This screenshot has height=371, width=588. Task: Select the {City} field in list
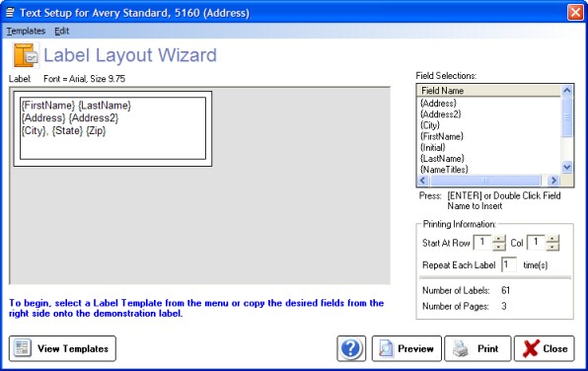pos(430,125)
